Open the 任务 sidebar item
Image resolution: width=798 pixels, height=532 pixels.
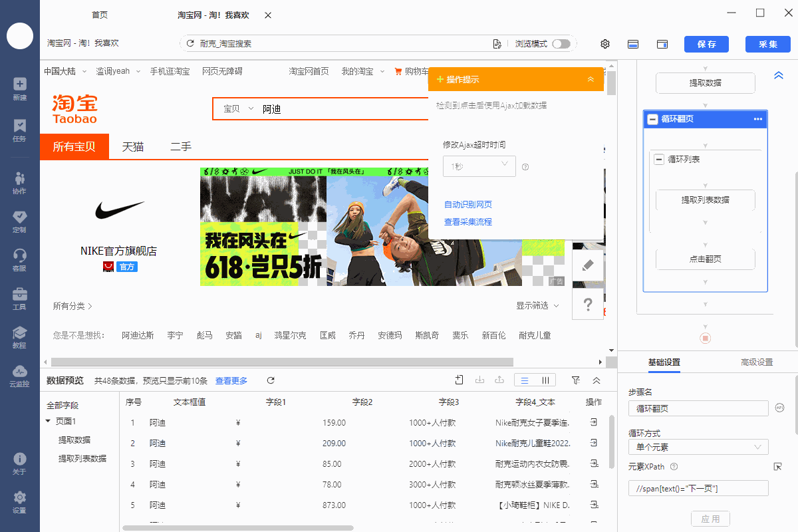[x=19, y=130]
